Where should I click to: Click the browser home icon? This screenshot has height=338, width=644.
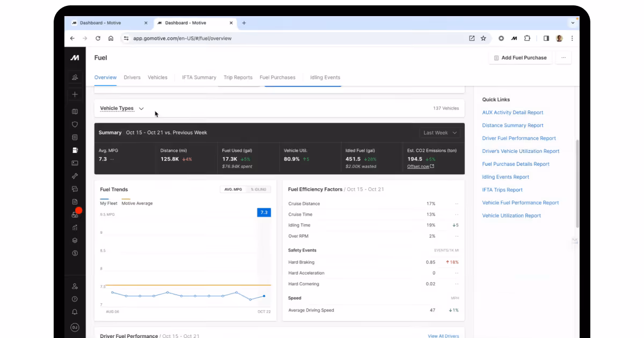coord(111,39)
